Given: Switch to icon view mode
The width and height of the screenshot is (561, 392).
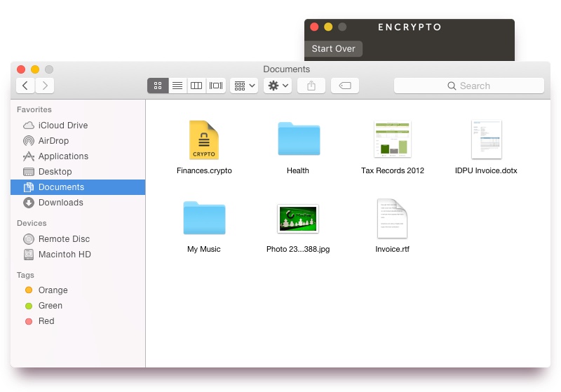Looking at the screenshot, I should tap(158, 86).
